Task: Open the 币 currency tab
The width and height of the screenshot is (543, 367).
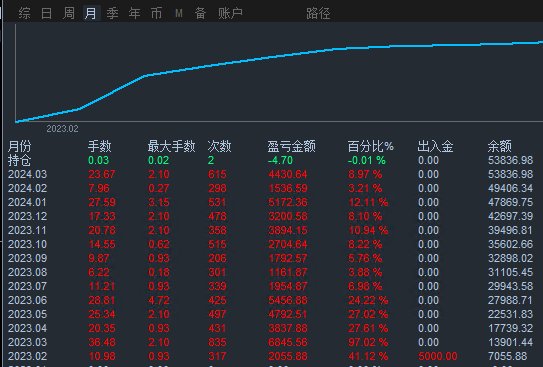Action: [157, 14]
